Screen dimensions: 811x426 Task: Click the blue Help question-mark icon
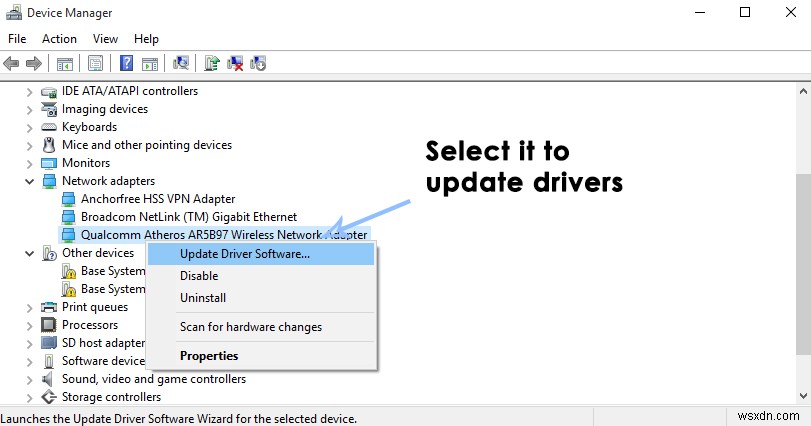pyautogui.click(x=126, y=63)
